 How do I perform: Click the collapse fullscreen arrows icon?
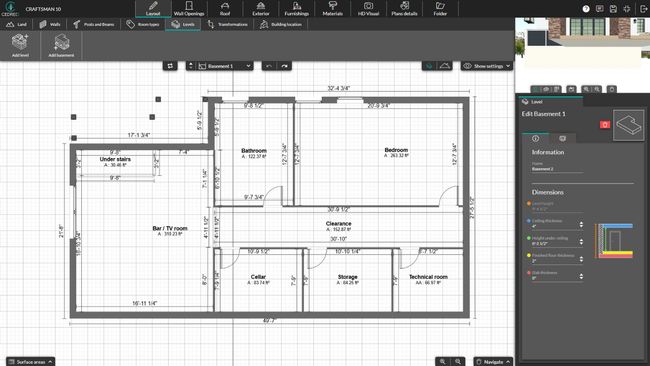tap(627, 9)
